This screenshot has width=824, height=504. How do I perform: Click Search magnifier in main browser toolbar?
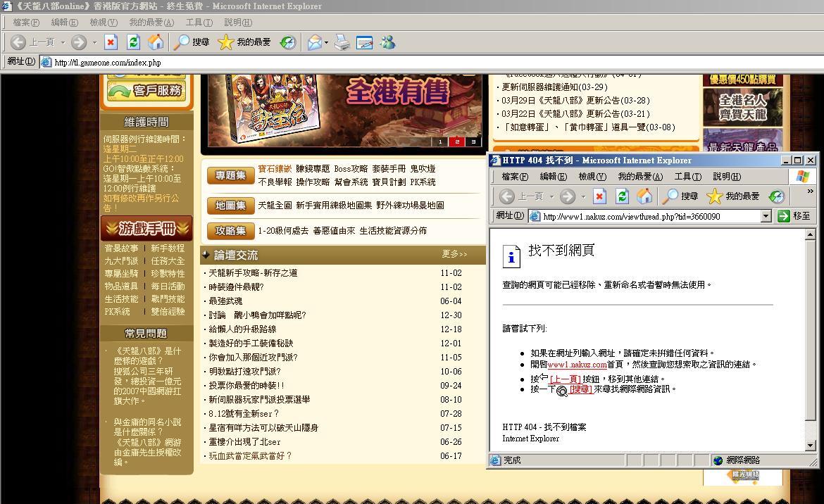[x=181, y=42]
